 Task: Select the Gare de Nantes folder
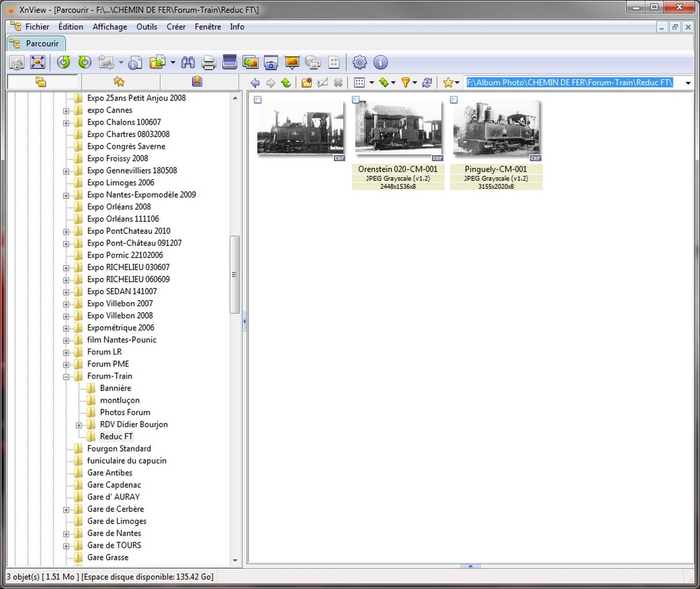114,533
